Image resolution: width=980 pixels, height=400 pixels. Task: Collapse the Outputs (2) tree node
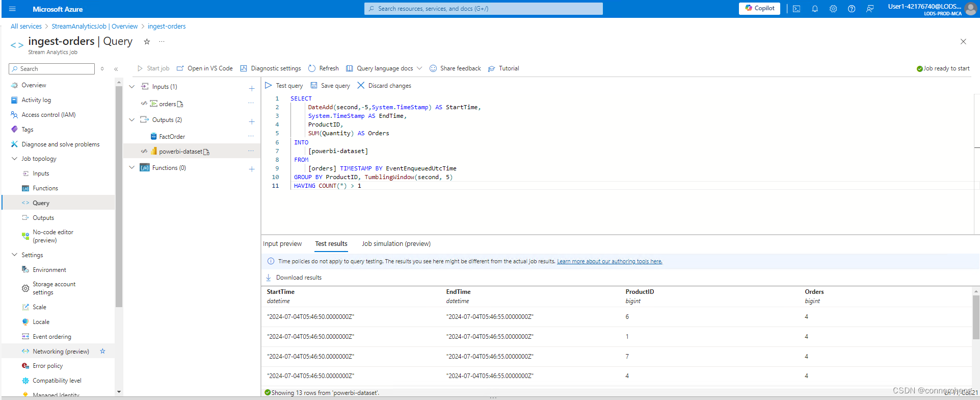pyautogui.click(x=132, y=120)
